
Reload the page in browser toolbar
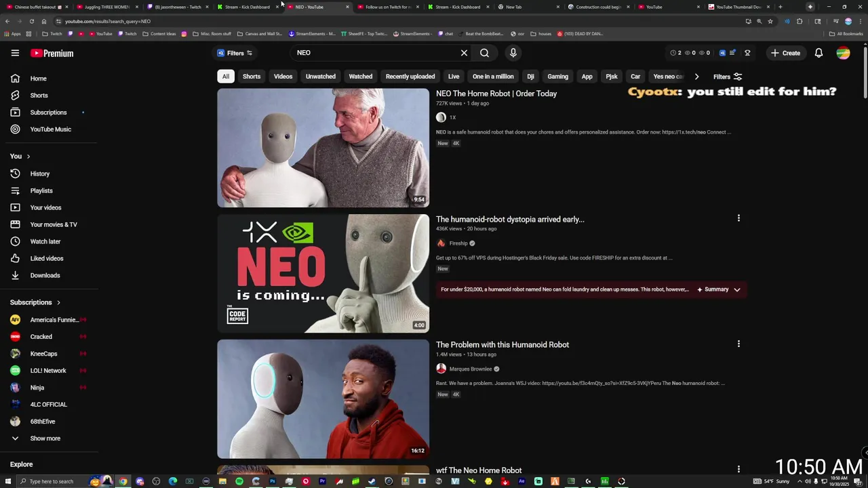click(x=31, y=21)
